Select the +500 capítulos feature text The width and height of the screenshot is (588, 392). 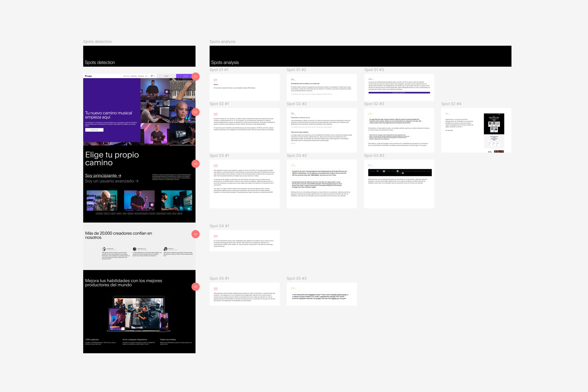tap(92, 340)
